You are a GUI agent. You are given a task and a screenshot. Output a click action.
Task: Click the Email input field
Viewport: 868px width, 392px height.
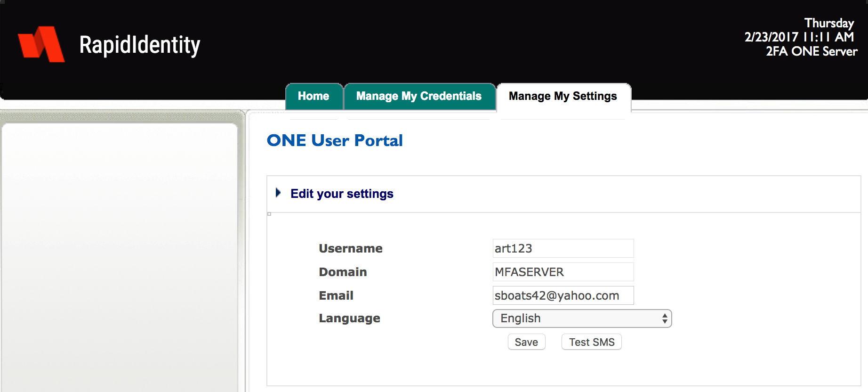563,295
